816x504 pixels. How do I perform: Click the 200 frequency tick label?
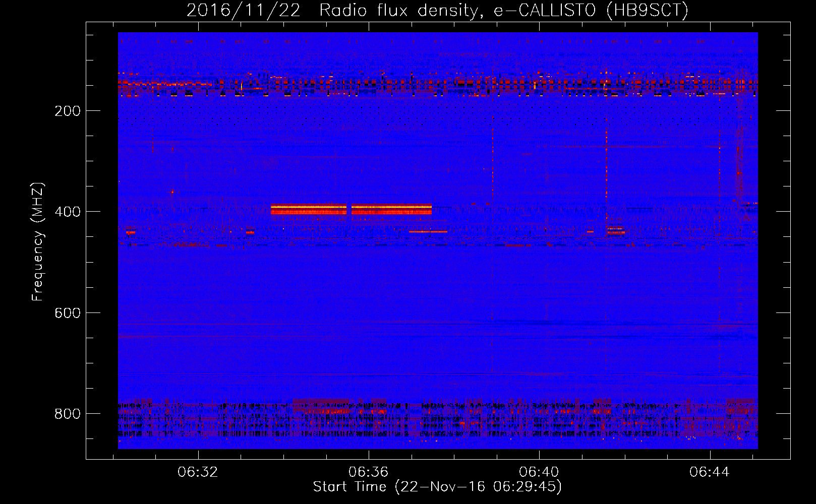(68, 111)
